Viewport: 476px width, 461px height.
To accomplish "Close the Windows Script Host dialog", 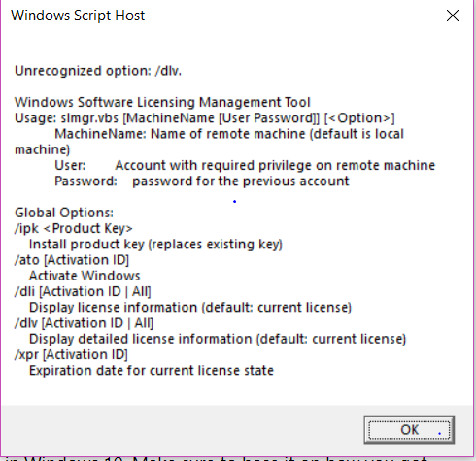I will click(x=453, y=16).
